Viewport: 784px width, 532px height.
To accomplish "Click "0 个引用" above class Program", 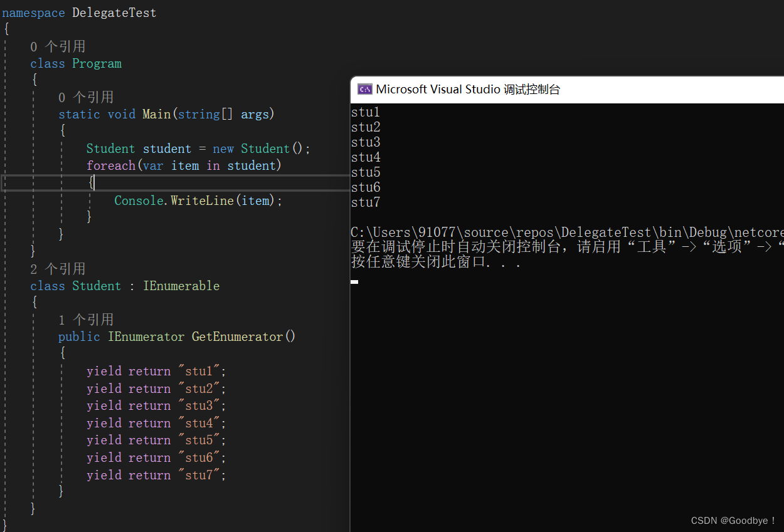I will click(58, 46).
